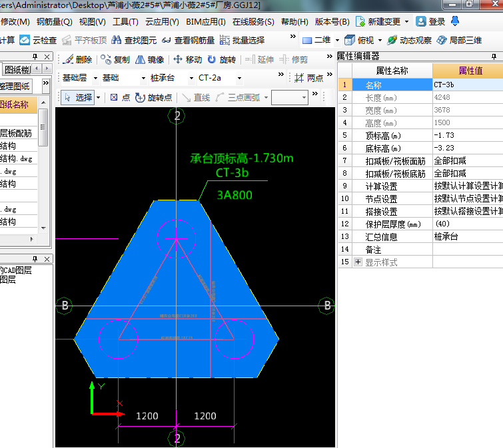Click the trim (修剪) tool icon
The image size is (503, 448).
pyautogui.click(x=284, y=59)
